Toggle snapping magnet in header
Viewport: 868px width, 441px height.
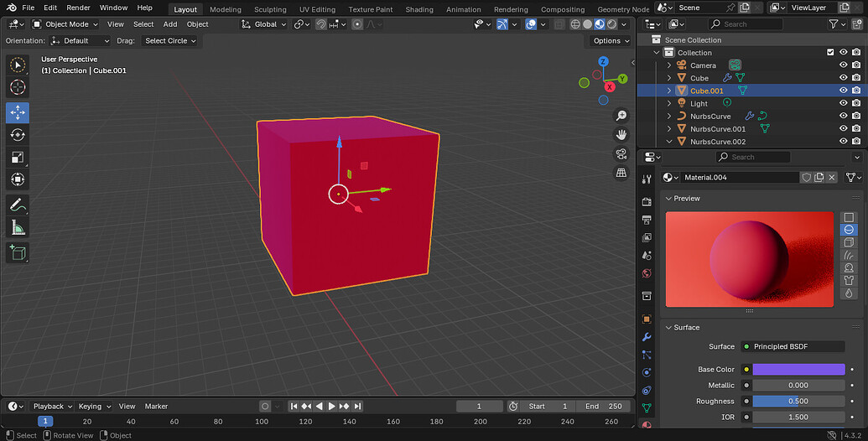(x=320, y=24)
